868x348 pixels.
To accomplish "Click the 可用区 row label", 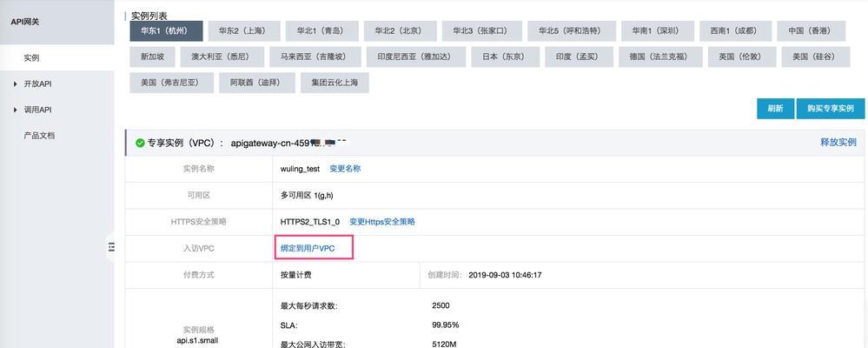I will tap(198, 195).
